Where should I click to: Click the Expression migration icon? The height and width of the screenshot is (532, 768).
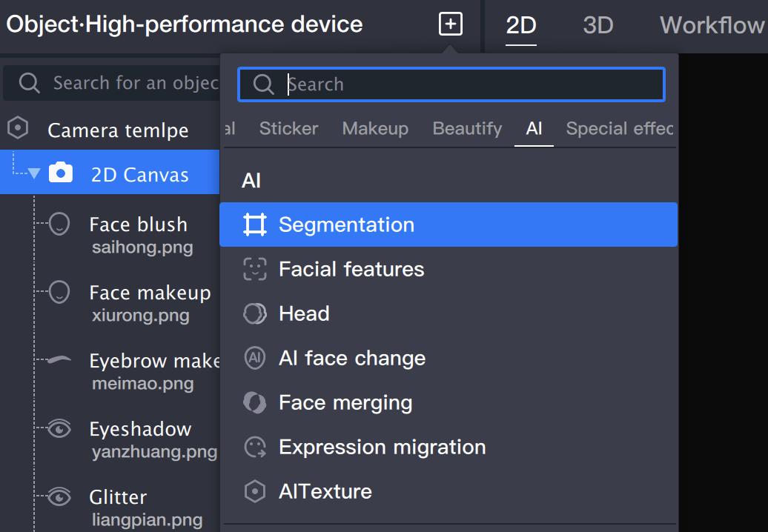click(255, 447)
